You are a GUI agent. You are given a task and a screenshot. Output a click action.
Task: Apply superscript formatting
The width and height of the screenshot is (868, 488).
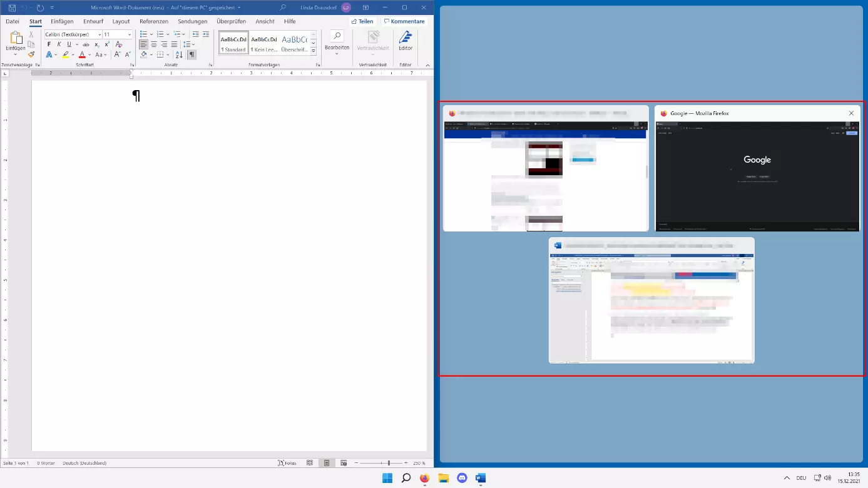[107, 44]
